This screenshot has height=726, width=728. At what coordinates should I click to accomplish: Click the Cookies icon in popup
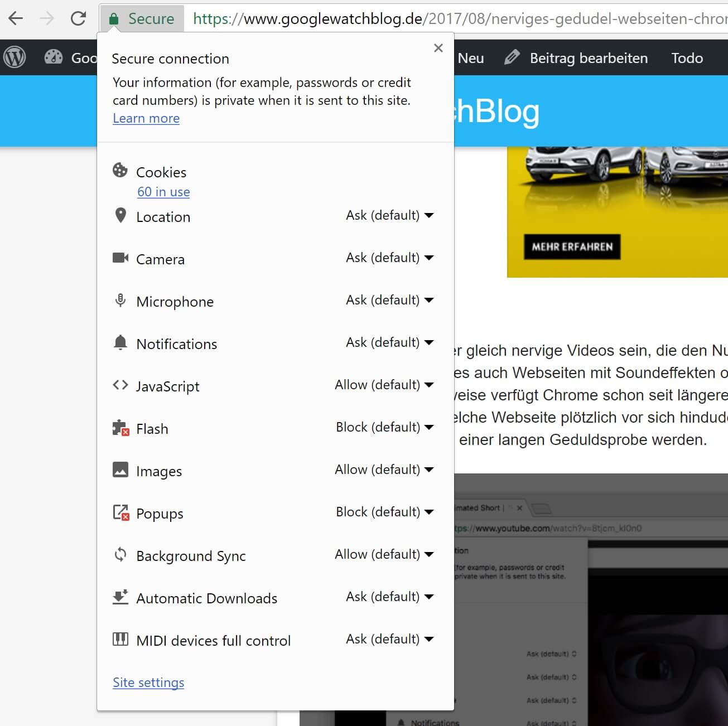click(120, 171)
